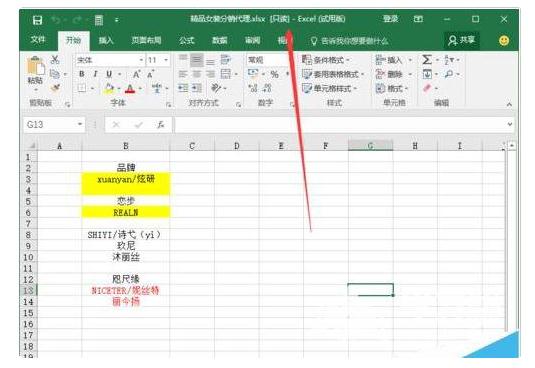
Task: Open the 单元格样式 cell styles dropdown
Action: [x=329, y=88]
